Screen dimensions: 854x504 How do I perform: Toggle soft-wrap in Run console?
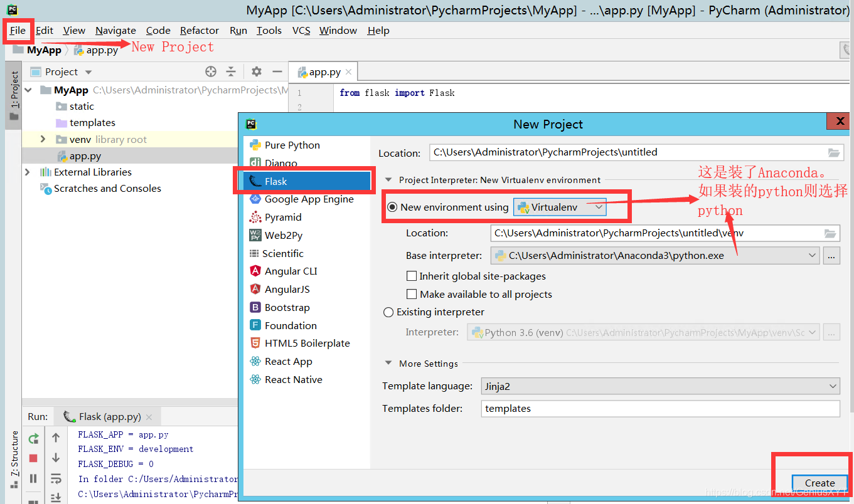tap(56, 479)
